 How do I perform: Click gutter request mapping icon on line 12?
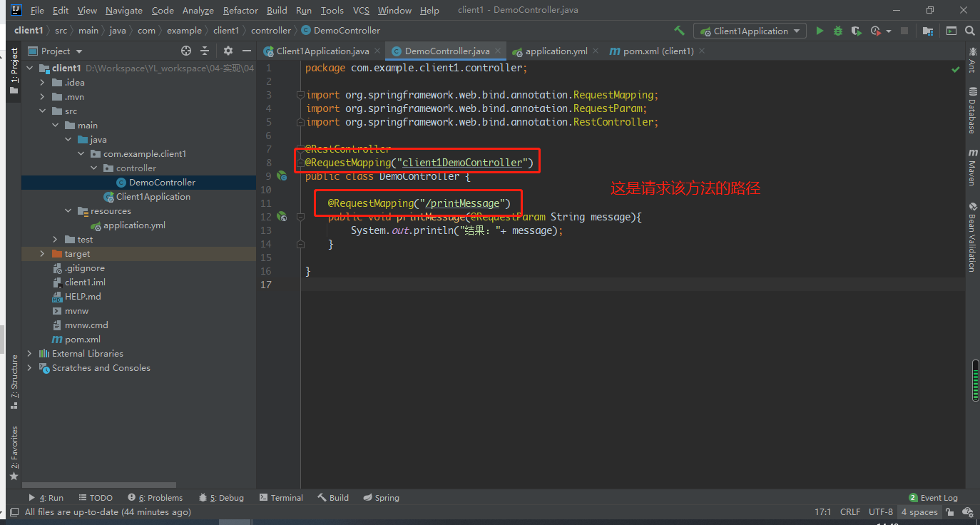282,216
